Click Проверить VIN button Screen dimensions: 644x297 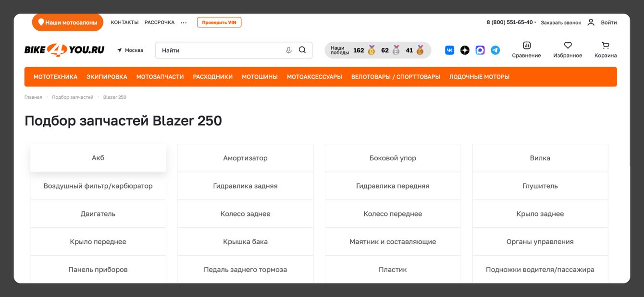[219, 23]
